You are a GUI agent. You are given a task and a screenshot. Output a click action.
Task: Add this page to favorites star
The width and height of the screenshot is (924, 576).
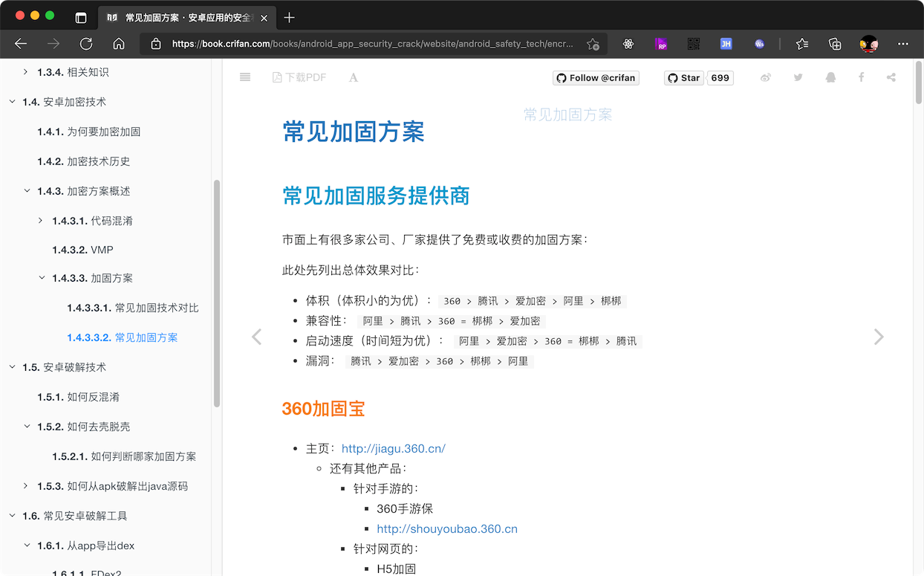point(593,44)
